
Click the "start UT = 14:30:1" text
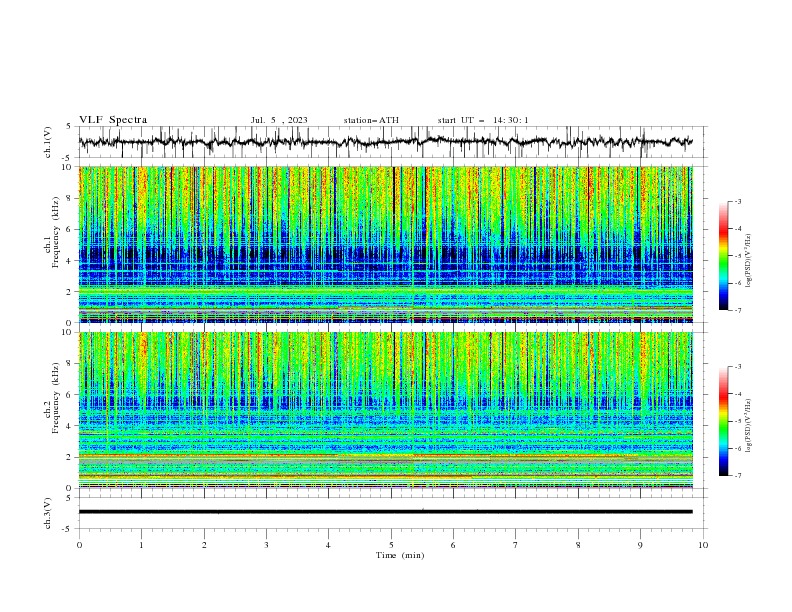pos(483,120)
